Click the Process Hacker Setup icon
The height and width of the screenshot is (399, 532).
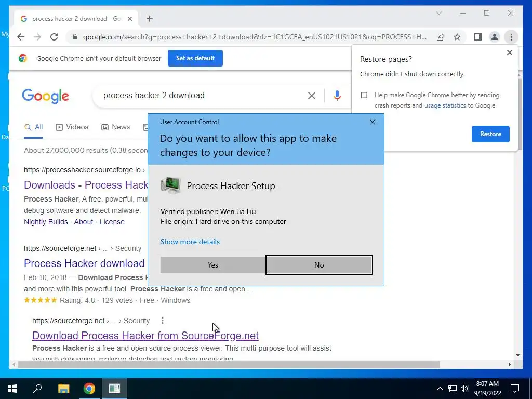170,185
